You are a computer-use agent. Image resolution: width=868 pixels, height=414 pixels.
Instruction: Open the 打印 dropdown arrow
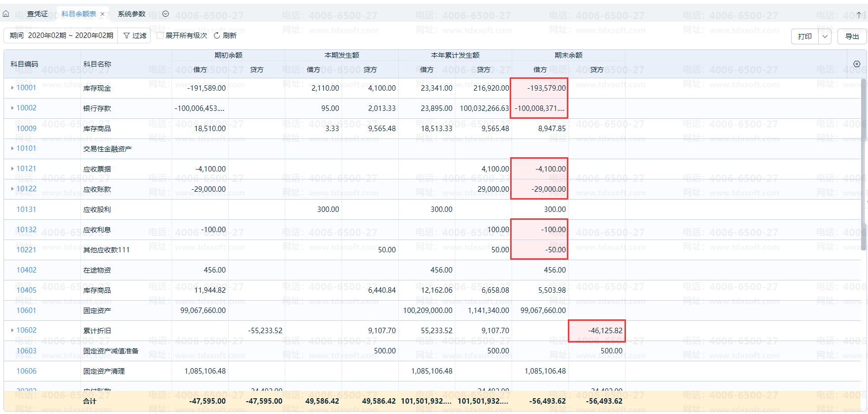pyautogui.click(x=825, y=36)
